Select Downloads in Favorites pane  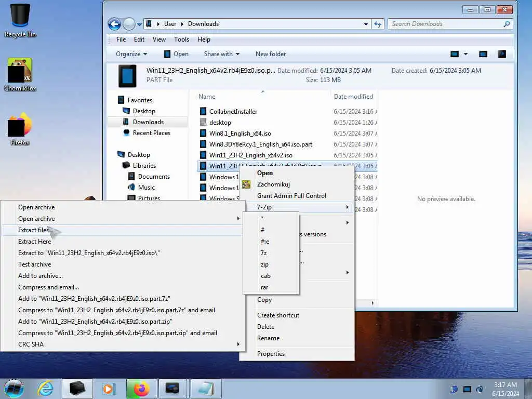click(148, 122)
